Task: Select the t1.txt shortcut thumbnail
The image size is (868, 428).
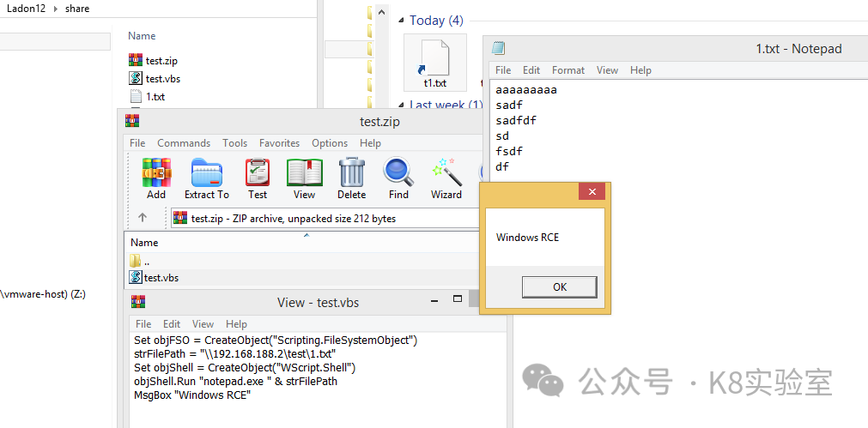Action: coord(434,63)
